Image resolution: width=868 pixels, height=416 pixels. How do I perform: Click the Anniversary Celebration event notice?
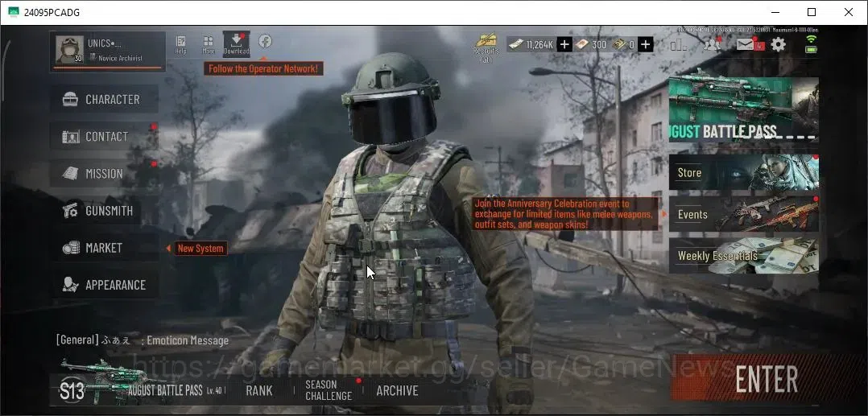564,214
